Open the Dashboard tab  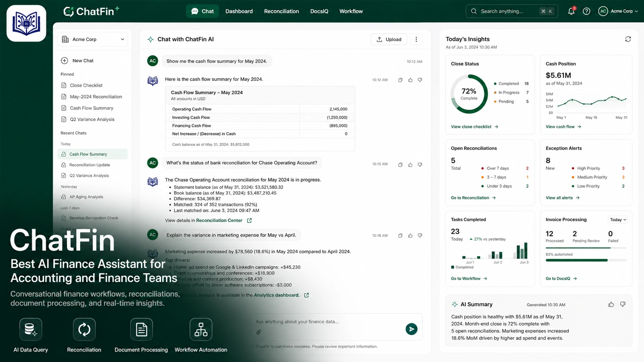click(239, 11)
